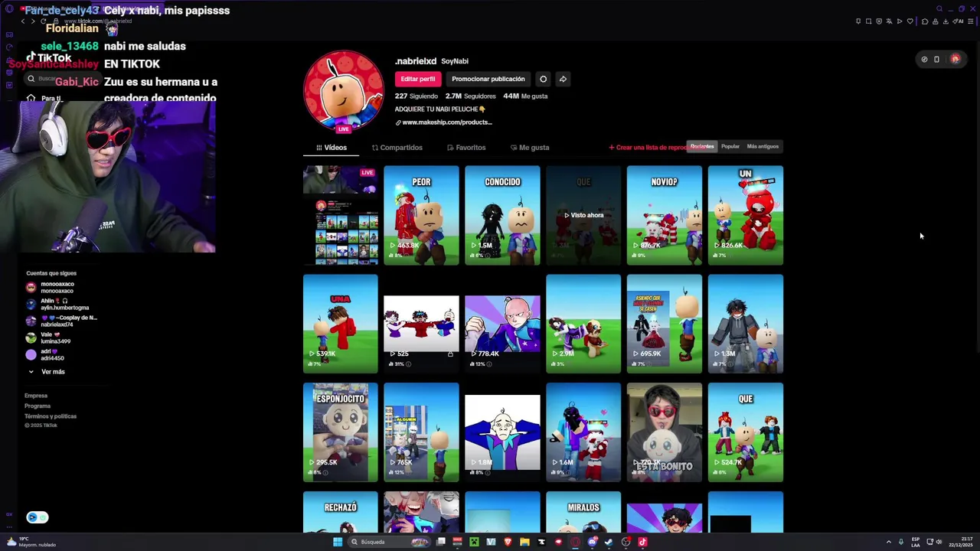Viewport: 980px width, 551px height.
Task: Click the '227 Siguiendo' count
Action: pos(416,96)
